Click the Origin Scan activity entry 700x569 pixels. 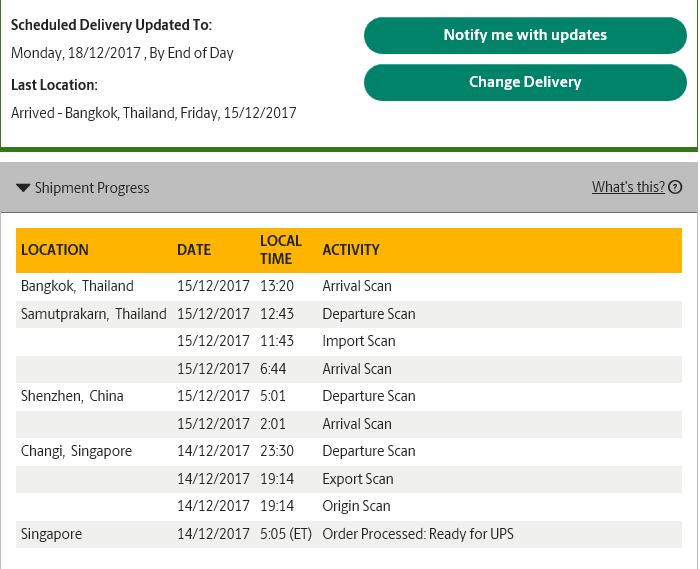(x=356, y=507)
